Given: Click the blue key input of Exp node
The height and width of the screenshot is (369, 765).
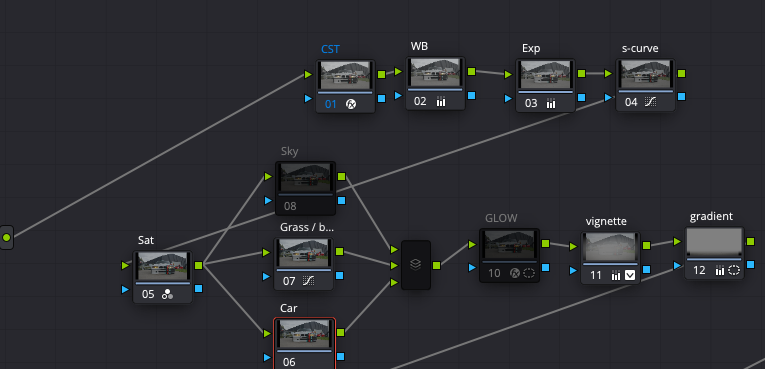Looking at the screenshot, I should coord(508,99).
